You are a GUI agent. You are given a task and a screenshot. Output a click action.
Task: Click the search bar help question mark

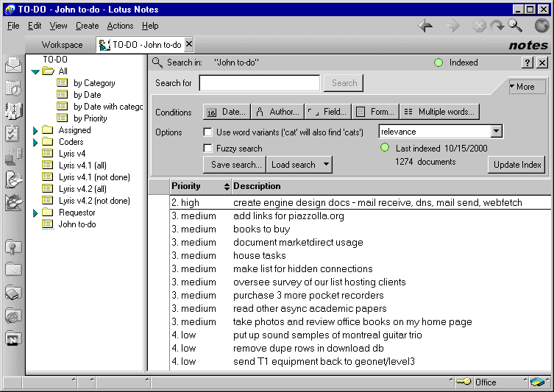(528, 63)
